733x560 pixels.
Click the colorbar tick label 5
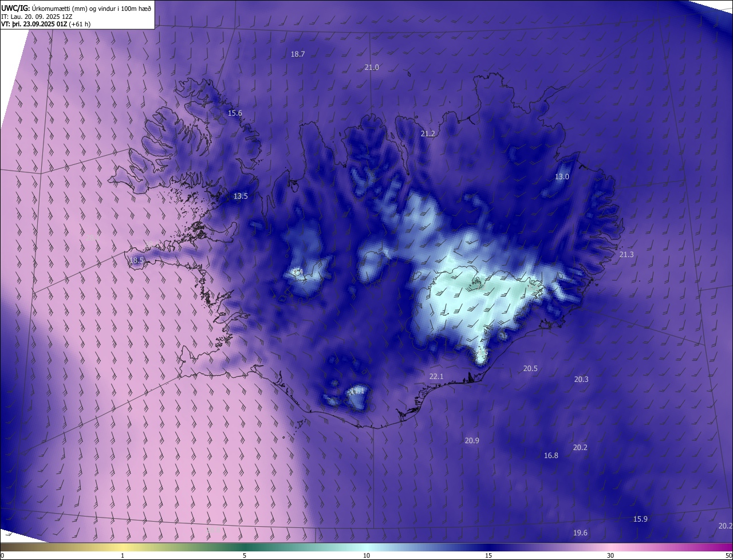[x=245, y=556]
